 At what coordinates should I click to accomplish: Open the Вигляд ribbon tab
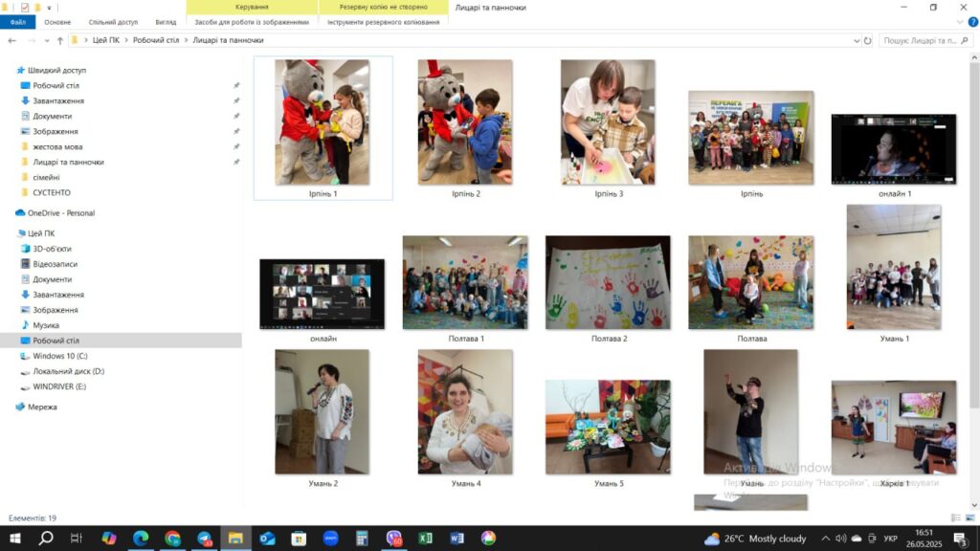166,22
